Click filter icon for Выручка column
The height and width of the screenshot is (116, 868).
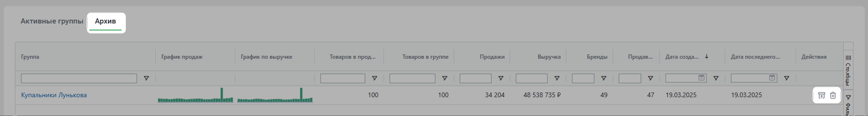point(557,78)
